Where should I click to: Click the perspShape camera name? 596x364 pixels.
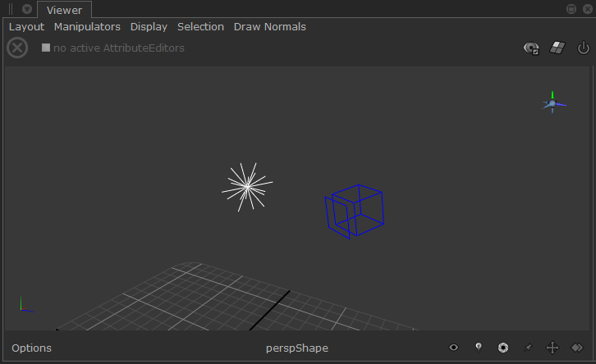pyautogui.click(x=297, y=348)
